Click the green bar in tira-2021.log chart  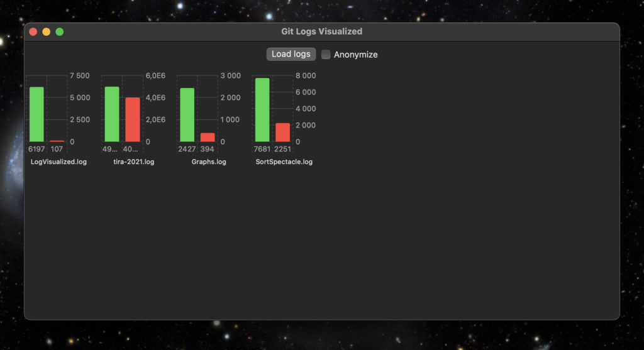coord(112,114)
